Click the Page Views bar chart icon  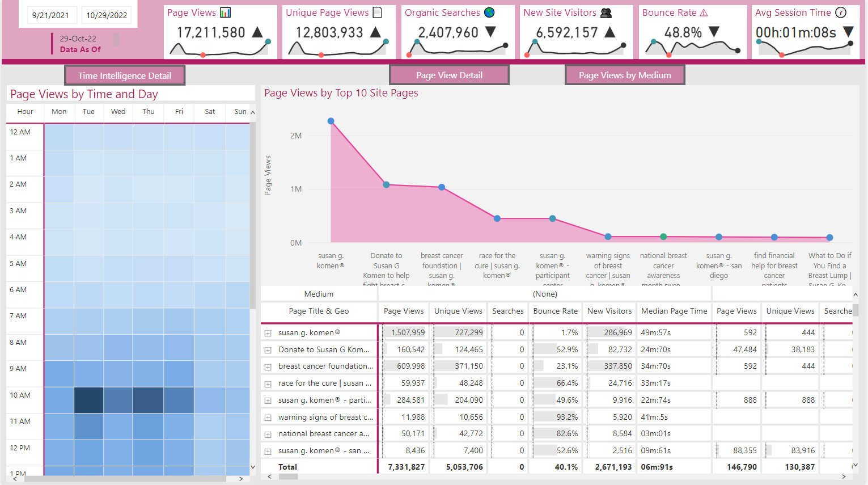pos(226,12)
